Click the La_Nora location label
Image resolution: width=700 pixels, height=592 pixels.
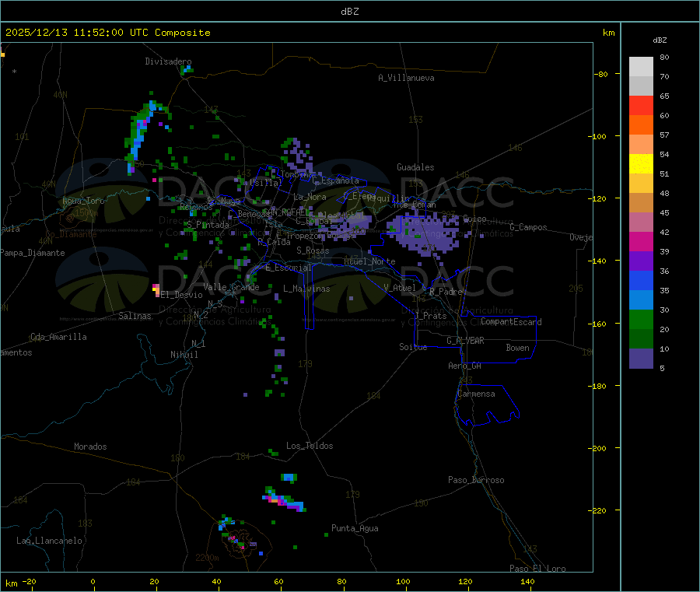(x=310, y=197)
